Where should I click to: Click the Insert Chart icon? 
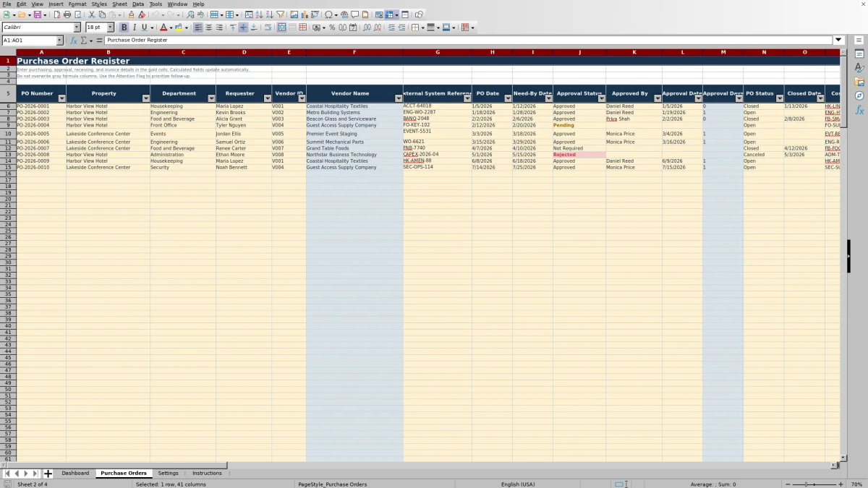(x=304, y=14)
